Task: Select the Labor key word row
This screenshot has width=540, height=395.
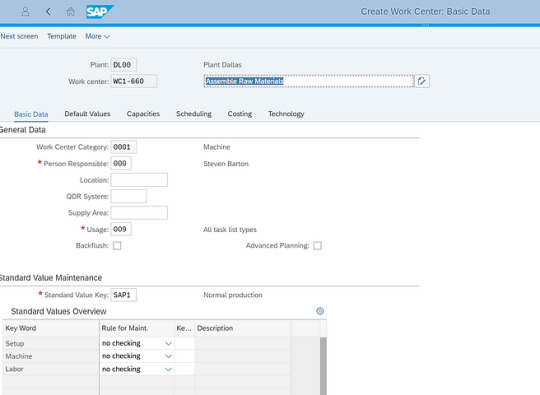Action: coord(51,369)
